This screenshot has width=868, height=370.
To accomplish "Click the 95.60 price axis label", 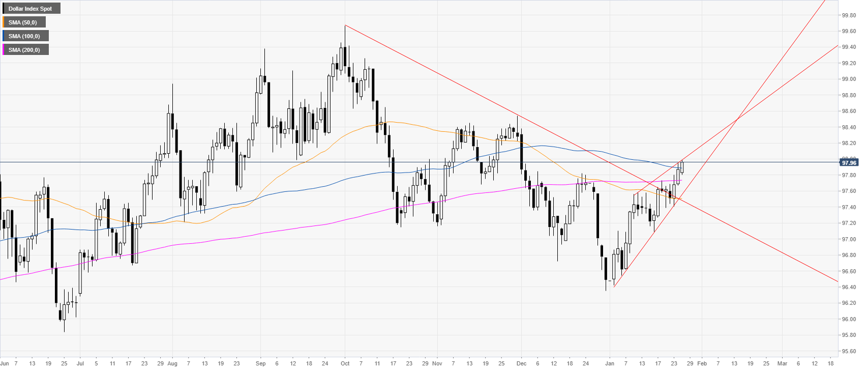I will point(849,351).
